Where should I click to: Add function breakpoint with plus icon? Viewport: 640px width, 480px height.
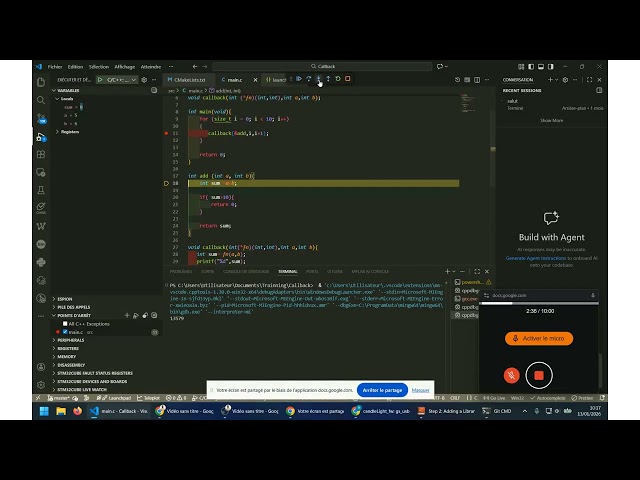(127, 315)
